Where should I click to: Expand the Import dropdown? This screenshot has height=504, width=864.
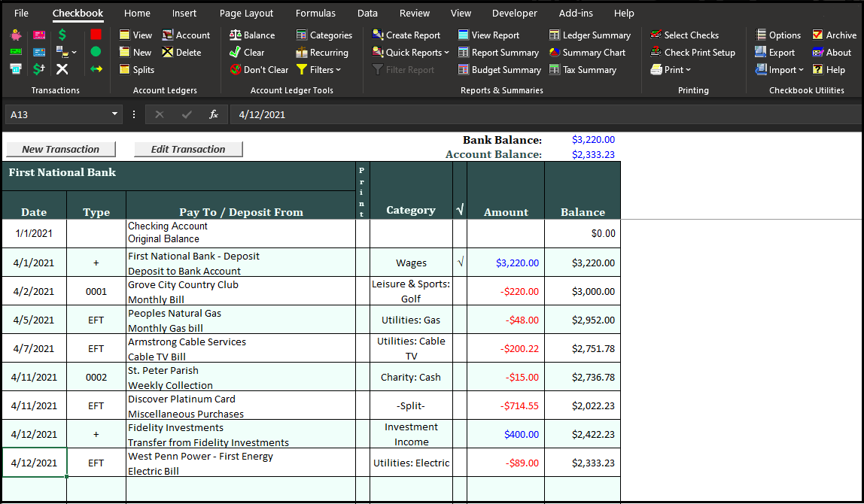coord(780,69)
